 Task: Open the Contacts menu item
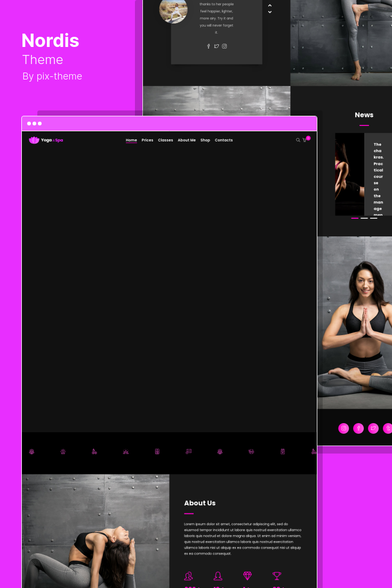(x=223, y=140)
